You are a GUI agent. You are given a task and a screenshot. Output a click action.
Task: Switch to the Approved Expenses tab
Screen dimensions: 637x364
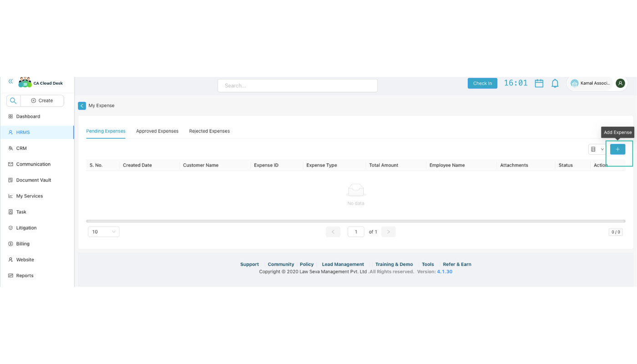click(157, 131)
